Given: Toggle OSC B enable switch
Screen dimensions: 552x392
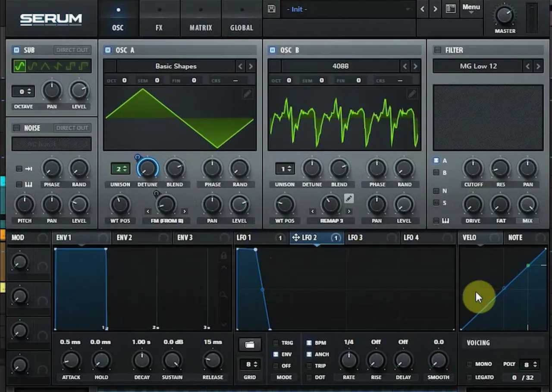Looking at the screenshot, I should (x=272, y=50).
